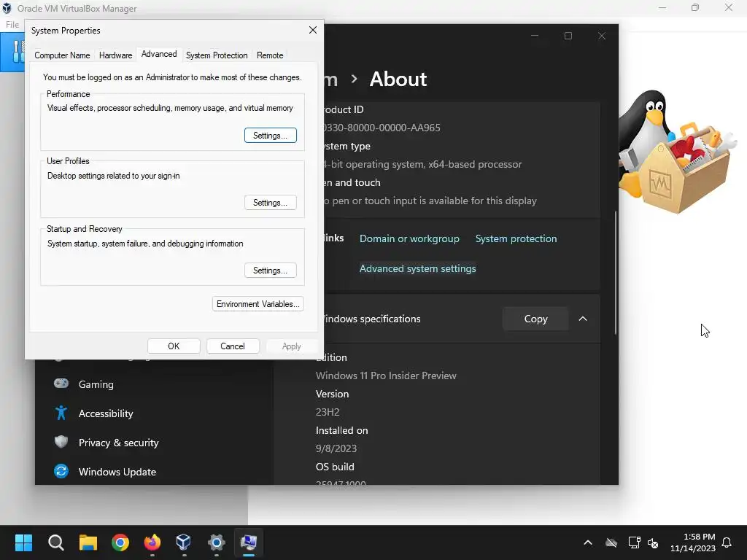The image size is (747, 560).
Task: Open File Explorer from taskbar
Action: coord(88,542)
